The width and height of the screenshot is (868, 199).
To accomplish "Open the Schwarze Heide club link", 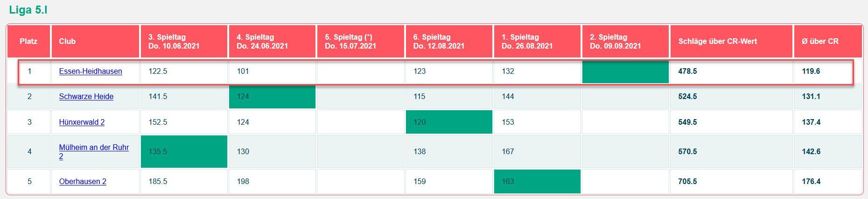I will point(86,97).
